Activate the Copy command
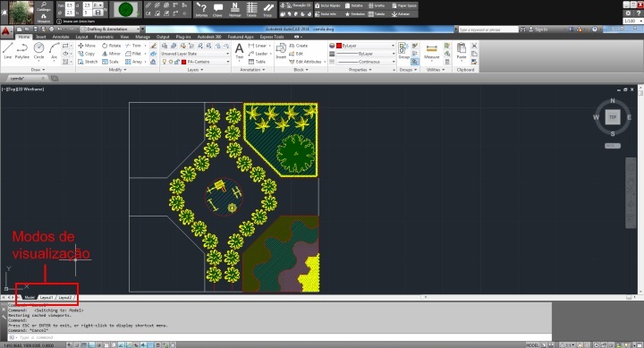 click(x=87, y=54)
